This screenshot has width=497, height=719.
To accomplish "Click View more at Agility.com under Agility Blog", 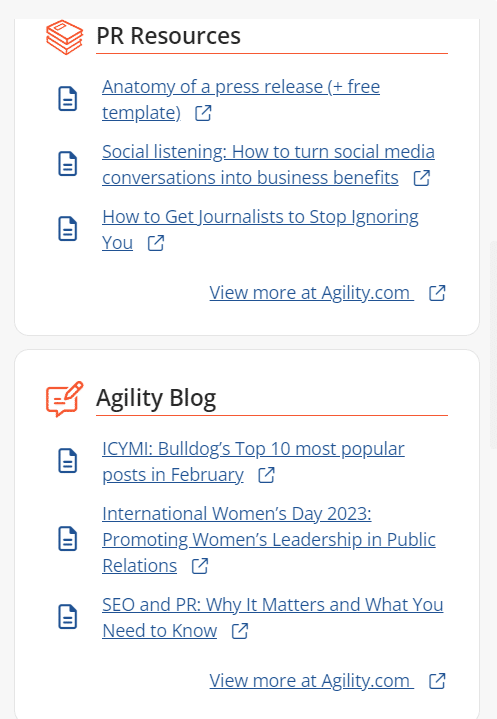I will (312, 680).
